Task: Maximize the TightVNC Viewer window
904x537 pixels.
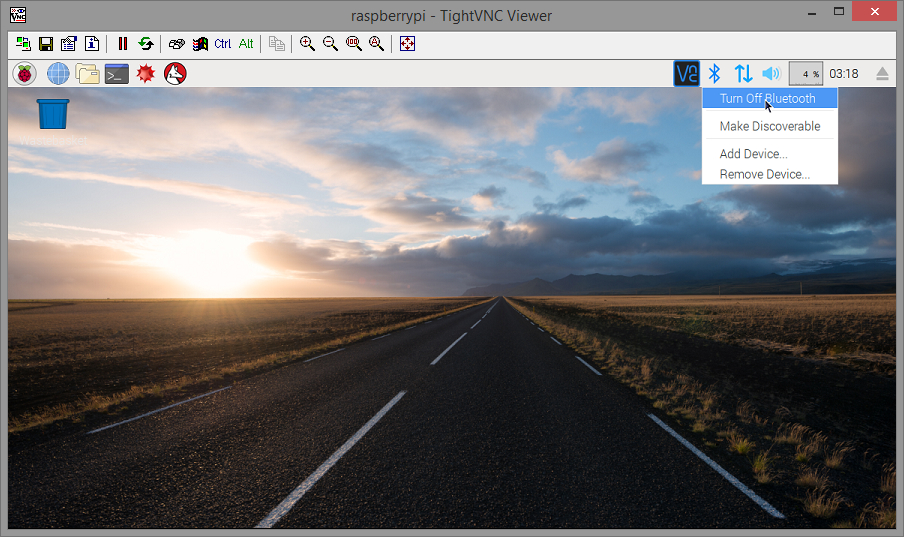Action: pos(839,12)
